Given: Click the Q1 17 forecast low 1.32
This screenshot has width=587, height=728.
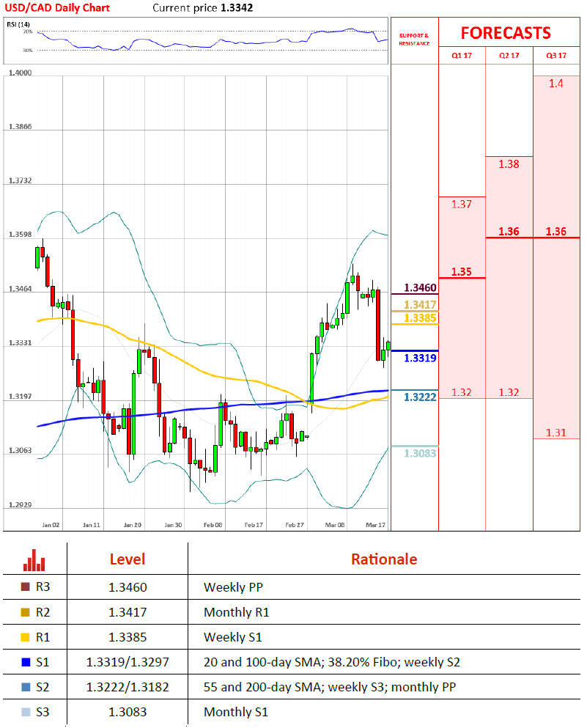Looking at the screenshot, I should pyautogui.click(x=462, y=392).
